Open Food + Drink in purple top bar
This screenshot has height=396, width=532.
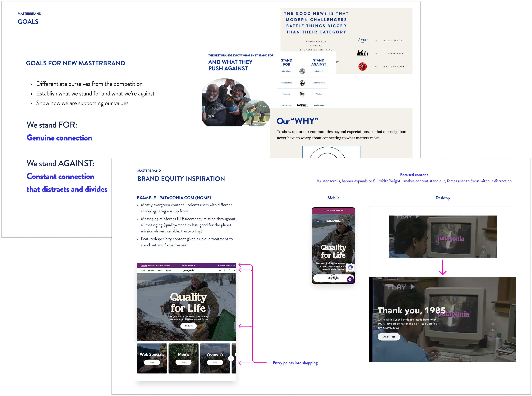[x=159, y=265]
